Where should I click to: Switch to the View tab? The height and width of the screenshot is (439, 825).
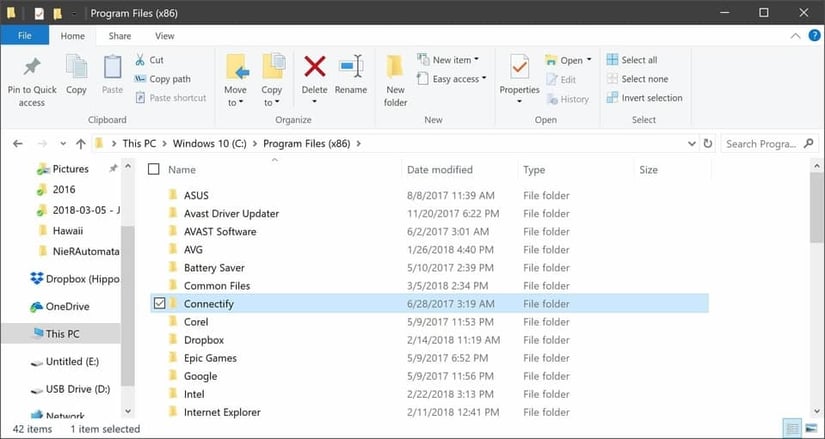(x=165, y=36)
